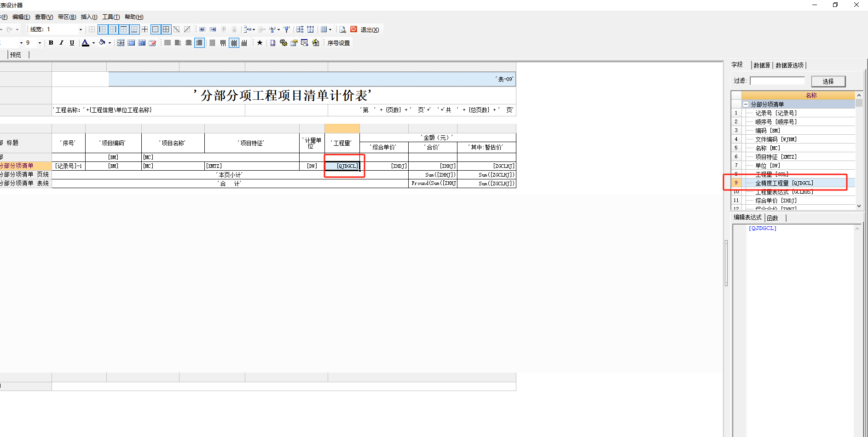868x437 pixels.
Task: Open the funnel filter icon dropdown arrow
Action: pyautogui.click(x=278, y=29)
